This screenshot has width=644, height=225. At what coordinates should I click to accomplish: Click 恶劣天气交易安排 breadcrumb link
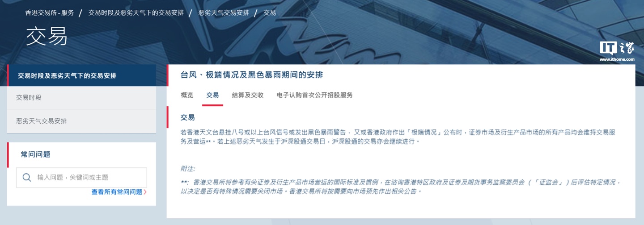(224, 12)
